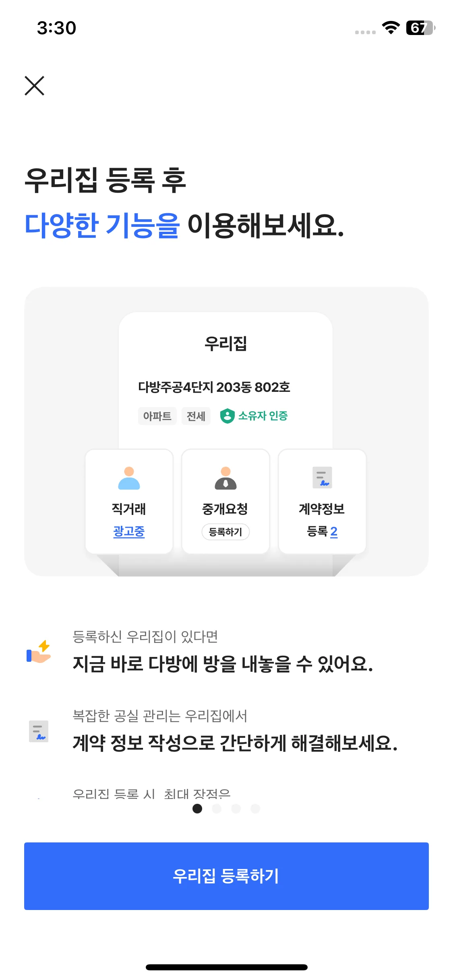
Task: Tap the Wi-Fi status icon
Action: [390, 28]
